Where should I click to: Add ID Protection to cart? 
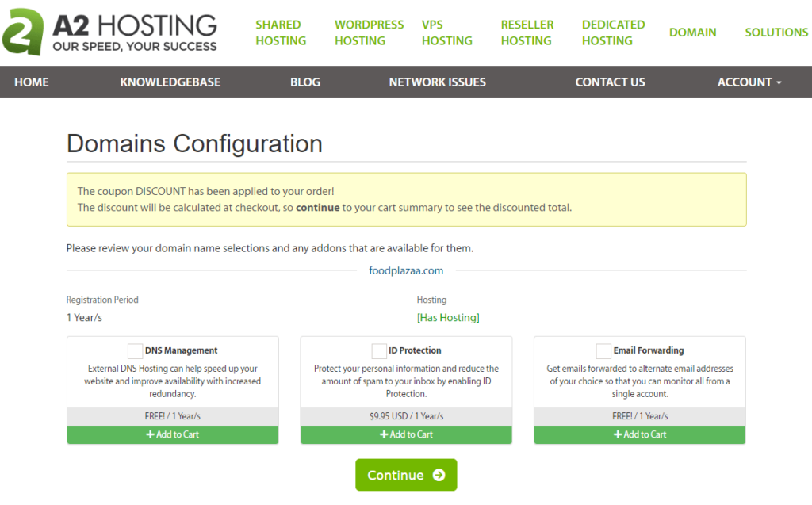pos(406,434)
